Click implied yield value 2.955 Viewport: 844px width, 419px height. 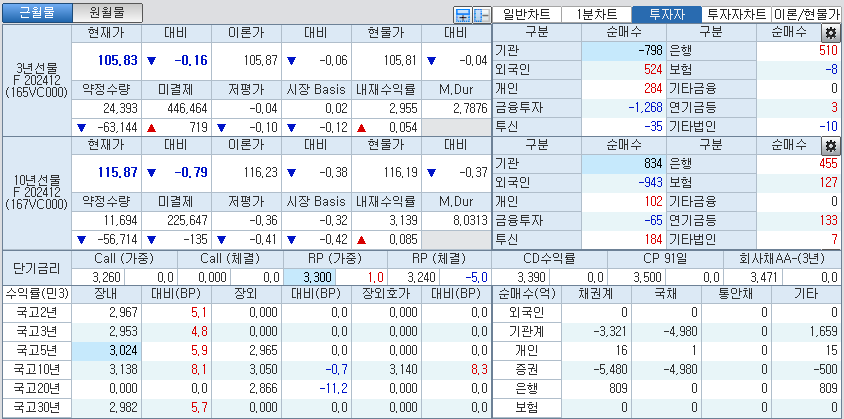386,109
